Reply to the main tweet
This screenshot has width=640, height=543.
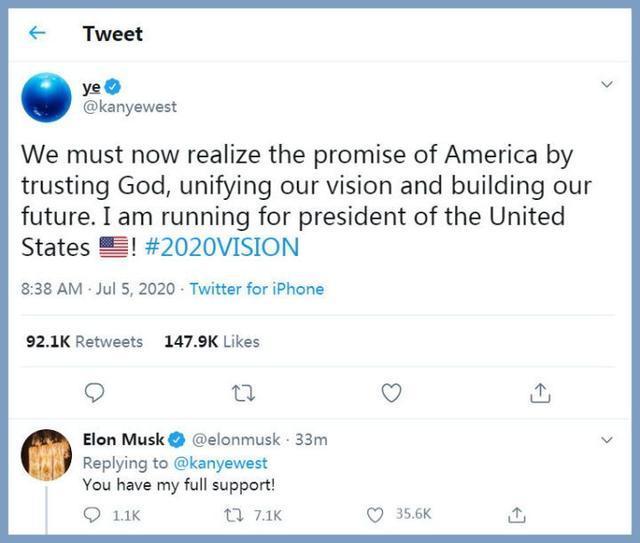[94, 393]
